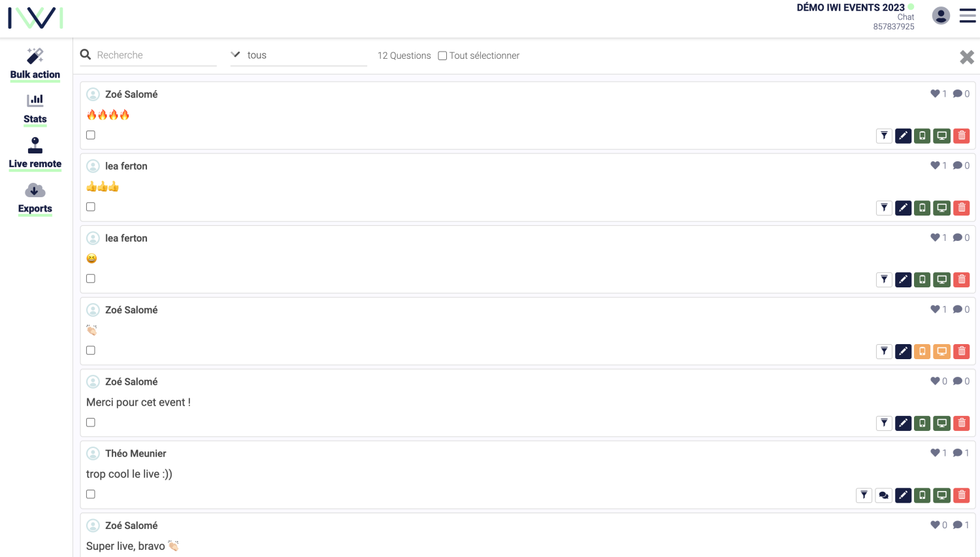Select 'trop cool le live' message checkbox
This screenshot has height=557, width=980.
91,494
